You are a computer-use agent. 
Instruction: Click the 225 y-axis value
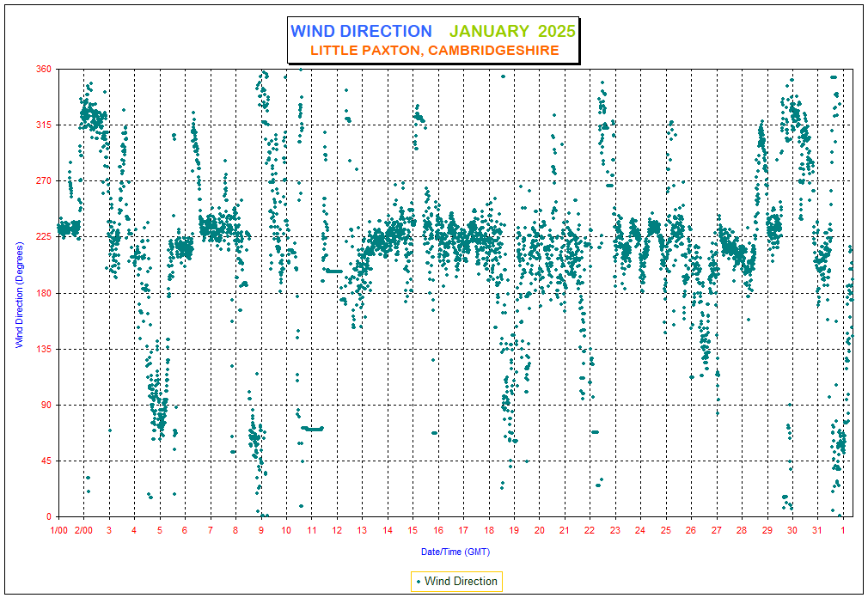tap(44, 237)
